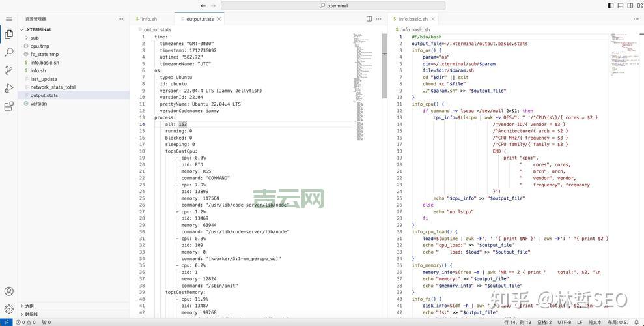Expand the sub folder
The image size is (644, 326).
pyautogui.click(x=35, y=38)
